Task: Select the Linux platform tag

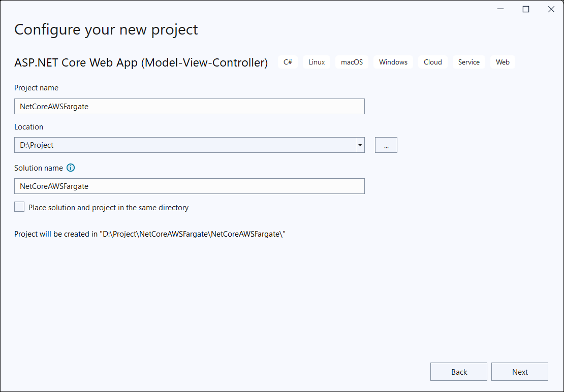Action: [x=316, y=61]
